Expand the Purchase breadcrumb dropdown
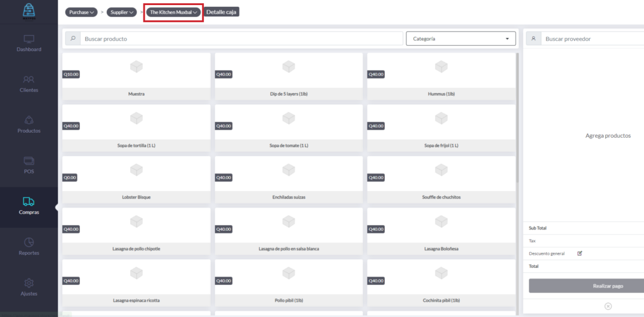 (81, 12)
